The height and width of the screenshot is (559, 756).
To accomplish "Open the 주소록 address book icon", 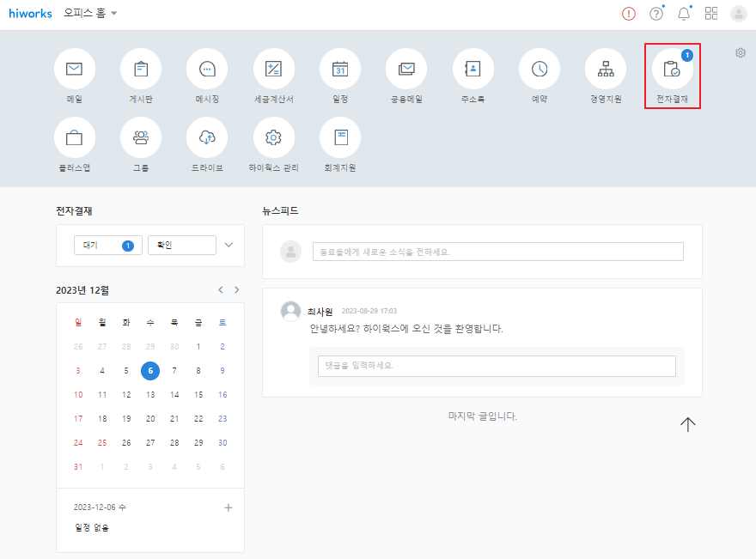I will (473, 69).
